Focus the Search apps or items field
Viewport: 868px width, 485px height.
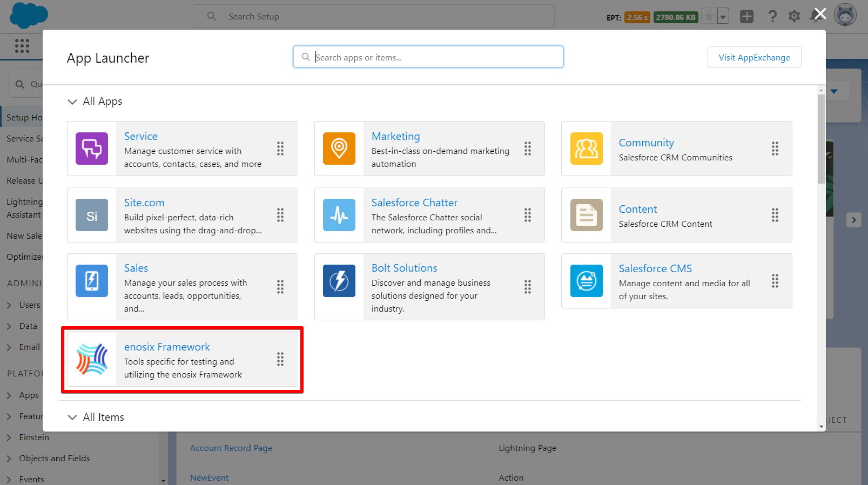click(428, 57)
